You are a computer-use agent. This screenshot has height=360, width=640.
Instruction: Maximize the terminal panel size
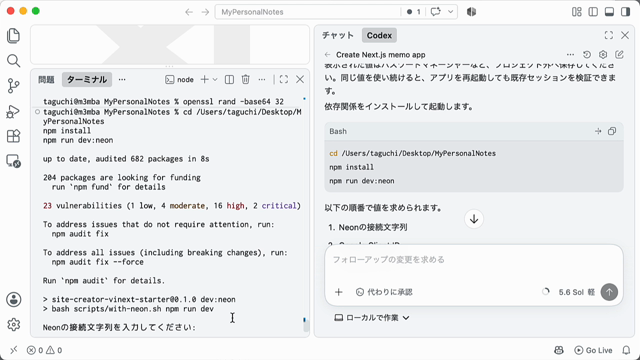(284, 80)
